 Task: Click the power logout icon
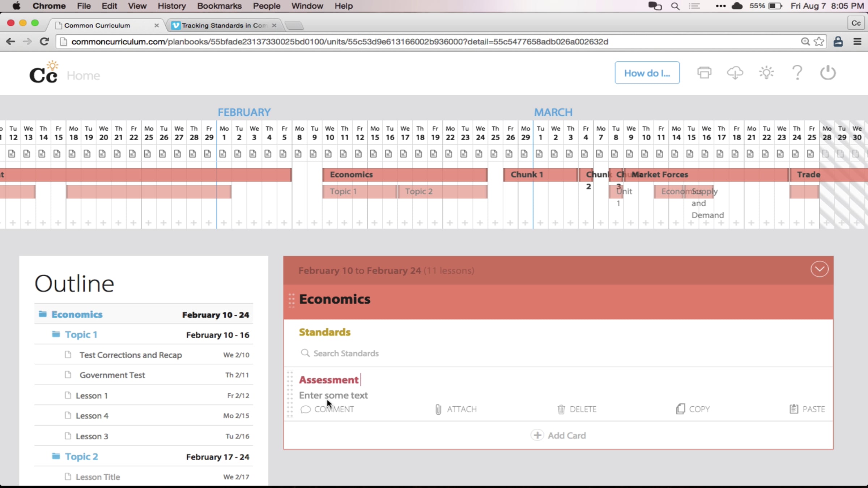(x=828, y=73)
